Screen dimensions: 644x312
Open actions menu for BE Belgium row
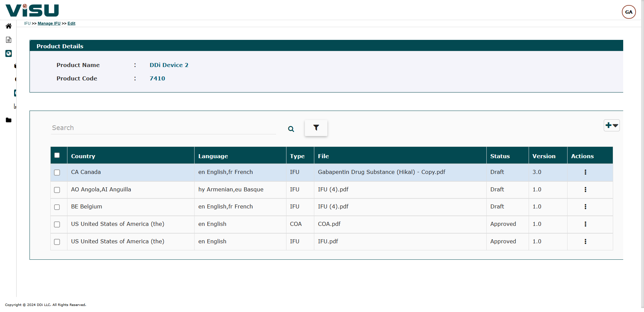[585, 206]
